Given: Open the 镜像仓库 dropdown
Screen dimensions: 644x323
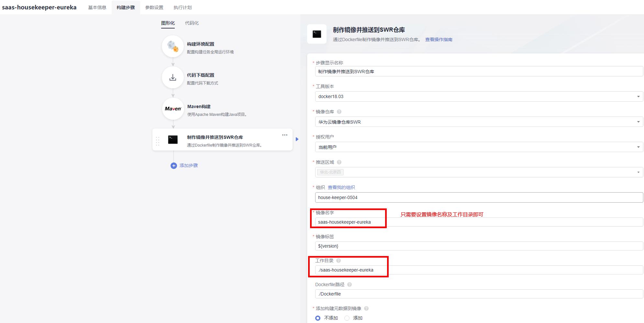Looking at the screenshot, I should pyautogui.click(x=639, y=122).
